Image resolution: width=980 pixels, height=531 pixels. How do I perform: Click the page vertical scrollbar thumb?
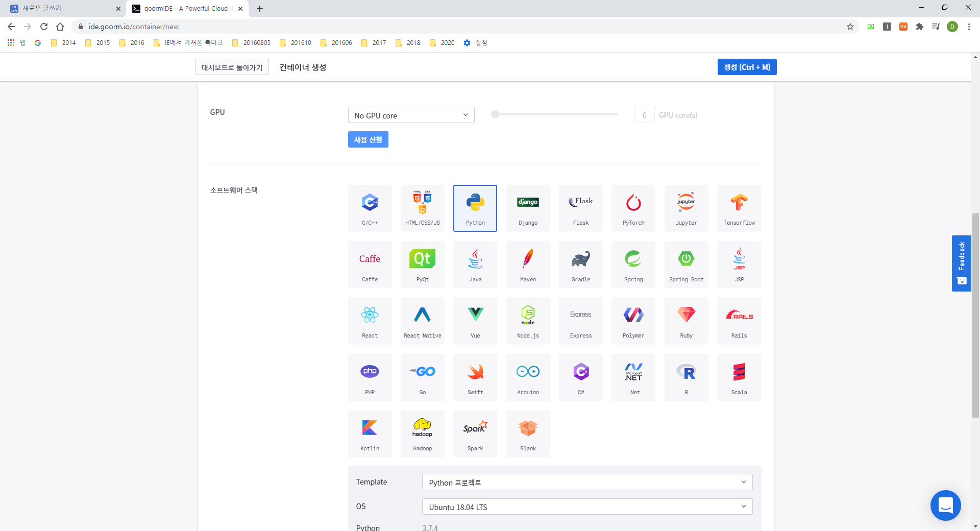click(975, 316)
